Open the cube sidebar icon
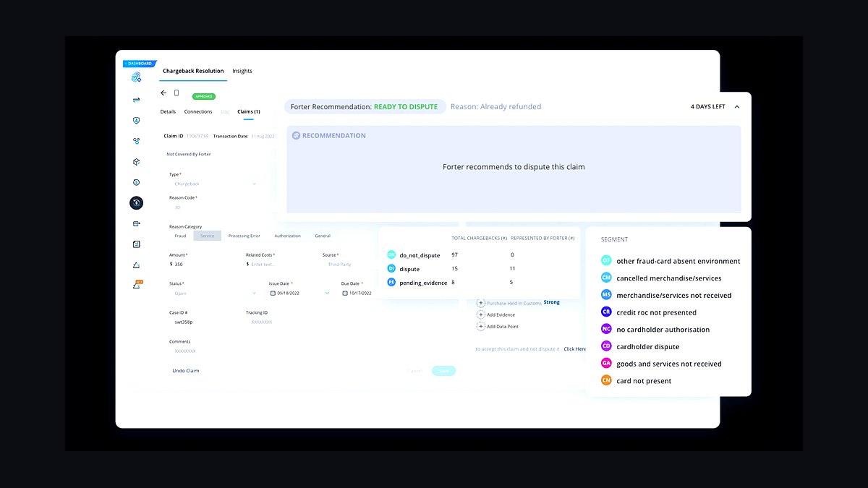868x488 pixels. click(136, 162)
